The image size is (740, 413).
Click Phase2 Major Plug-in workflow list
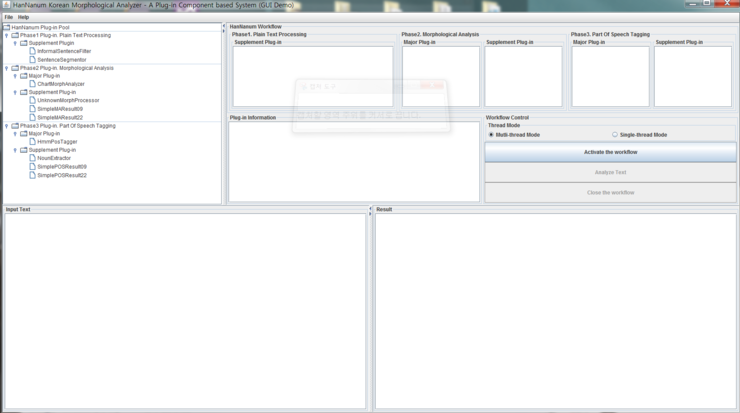click(441, 76)
